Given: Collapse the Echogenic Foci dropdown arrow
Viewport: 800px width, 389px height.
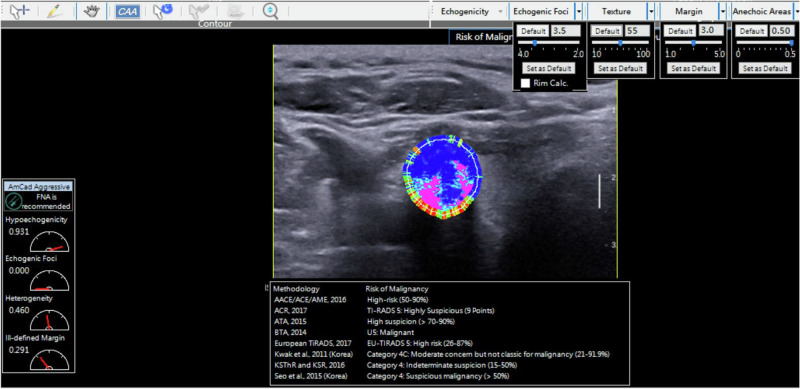Looking at the screenshot, I should tap(579, 11).
